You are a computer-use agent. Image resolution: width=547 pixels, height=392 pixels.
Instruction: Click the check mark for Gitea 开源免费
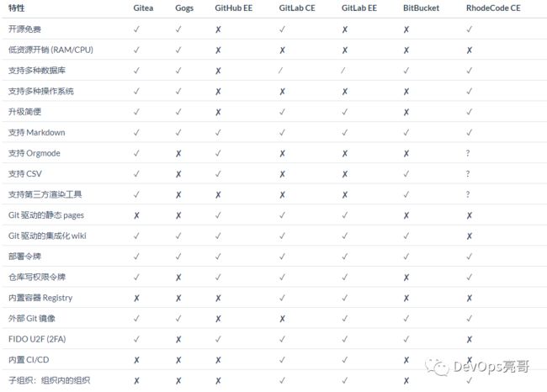click(136, 29)
